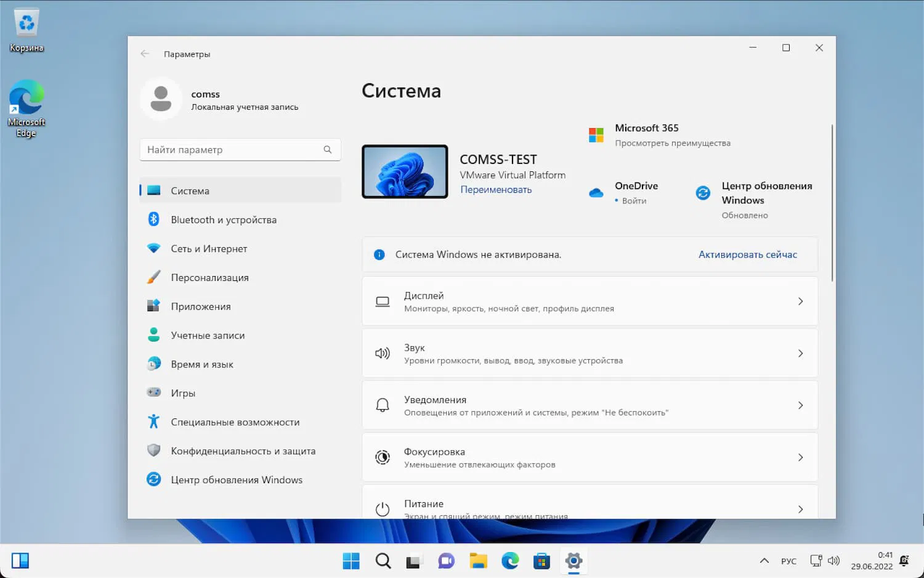
Task: Click the accessibility figure icon in the sidebar
Action: pos(154,421)
